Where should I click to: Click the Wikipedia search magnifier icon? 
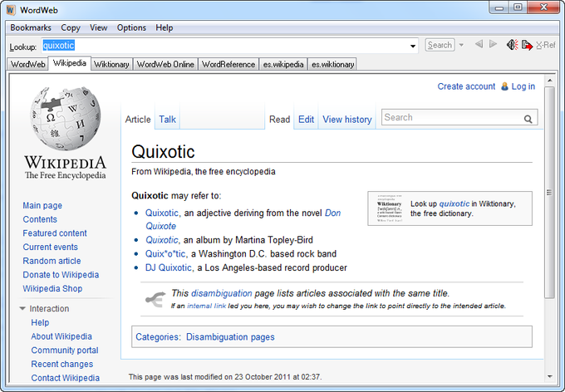click(x=528, y=119)
